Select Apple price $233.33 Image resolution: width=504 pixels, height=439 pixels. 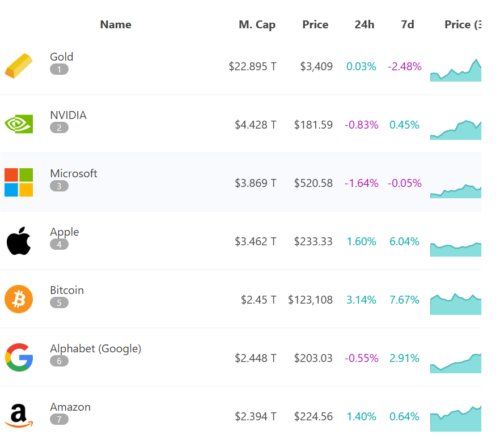pyautogui.click(x=314, y=241)
